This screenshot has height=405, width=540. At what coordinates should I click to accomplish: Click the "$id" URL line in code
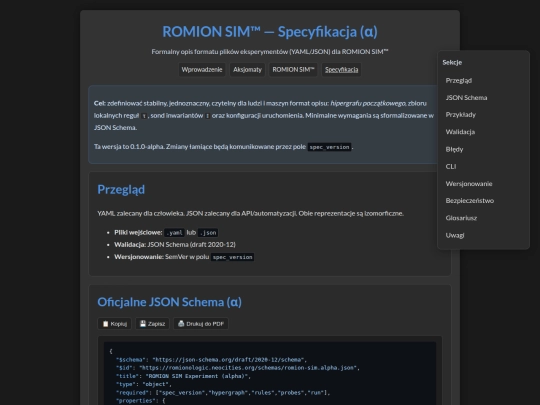click(x=238, y=368)
